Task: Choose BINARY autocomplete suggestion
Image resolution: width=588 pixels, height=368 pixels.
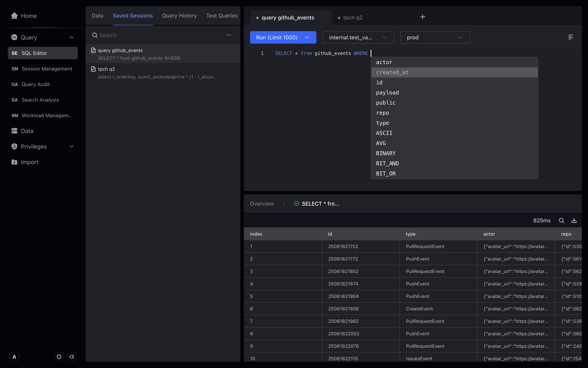Action: point(454,153)
